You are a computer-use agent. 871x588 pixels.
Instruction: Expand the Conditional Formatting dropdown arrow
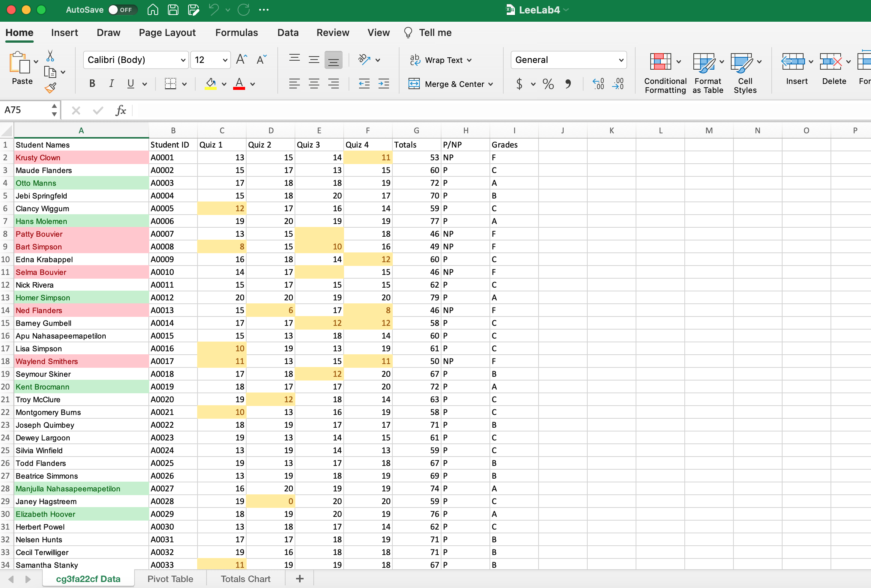pos(679,62)
